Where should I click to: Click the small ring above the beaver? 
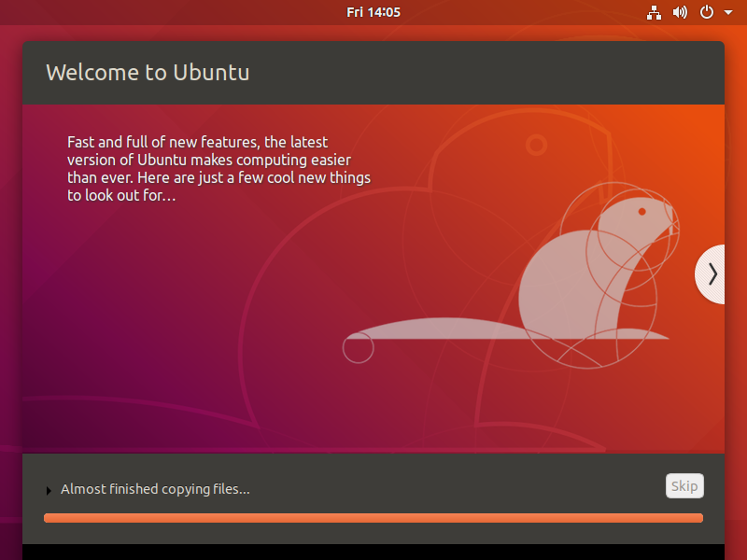(x=536, y=145)
